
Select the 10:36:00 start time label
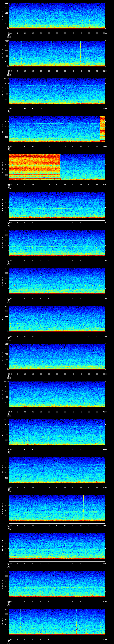[x=9, y=298]
